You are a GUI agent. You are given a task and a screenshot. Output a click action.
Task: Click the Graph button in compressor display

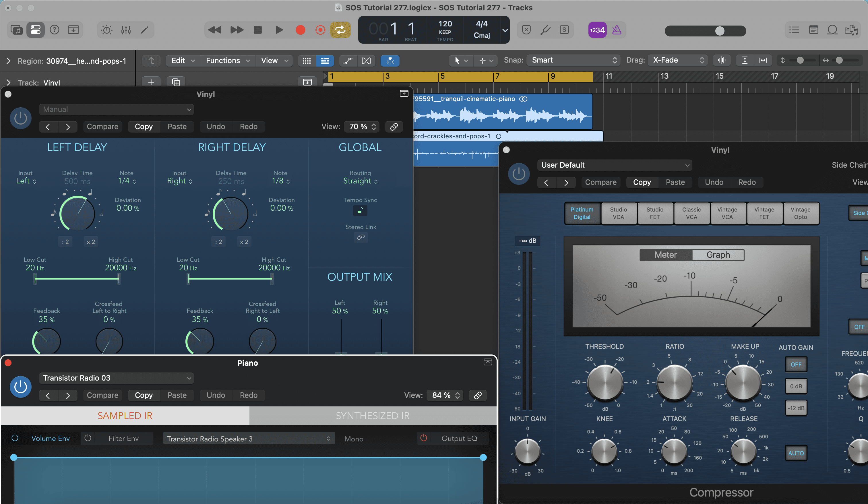(718, 255)
